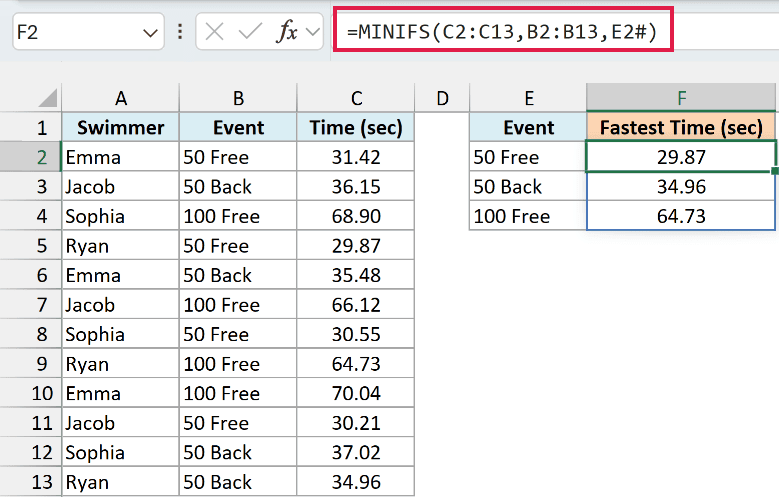
Task: Select cell C13 with time 34.96
Action: tap(356, 482)
